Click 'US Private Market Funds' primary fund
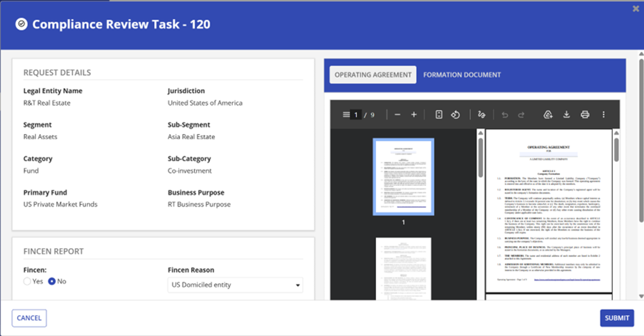Image resolution: width=644 pixels, height=336 pixels. point(60,204)
